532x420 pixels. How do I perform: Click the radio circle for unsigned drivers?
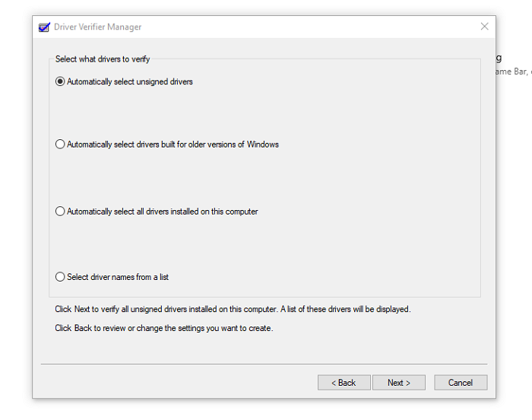[60, 81]
